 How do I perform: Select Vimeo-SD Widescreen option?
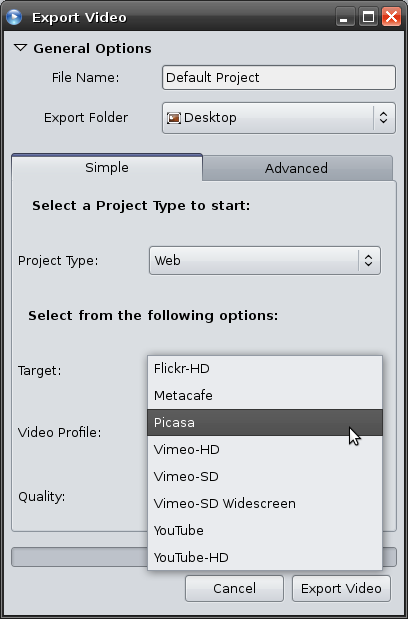tap(265, 503)
